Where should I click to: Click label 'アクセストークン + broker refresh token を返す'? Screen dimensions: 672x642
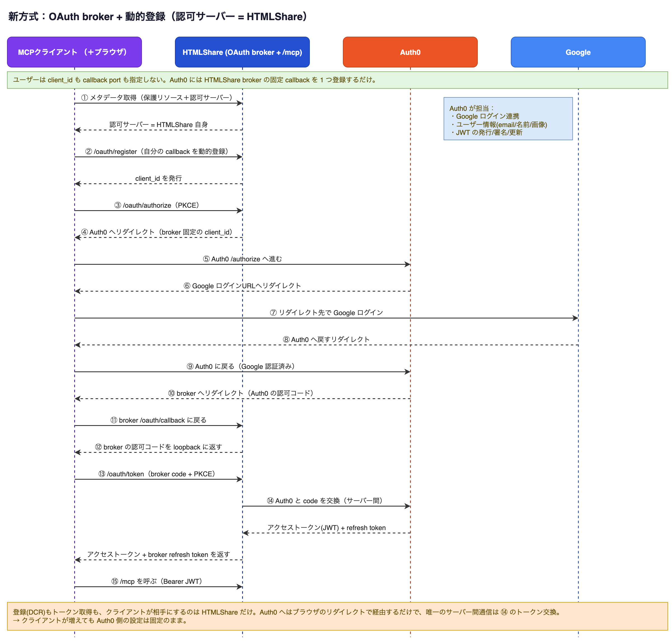[158, 554]
